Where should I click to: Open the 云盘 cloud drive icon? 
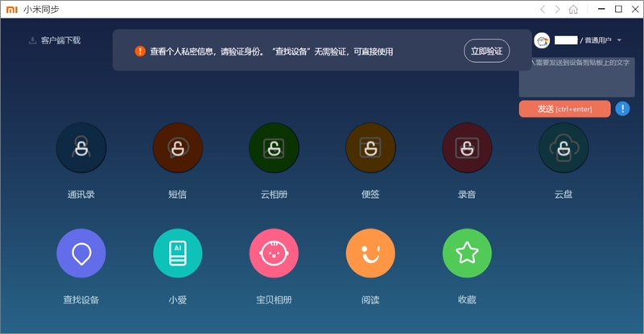[x=563, y=148]
